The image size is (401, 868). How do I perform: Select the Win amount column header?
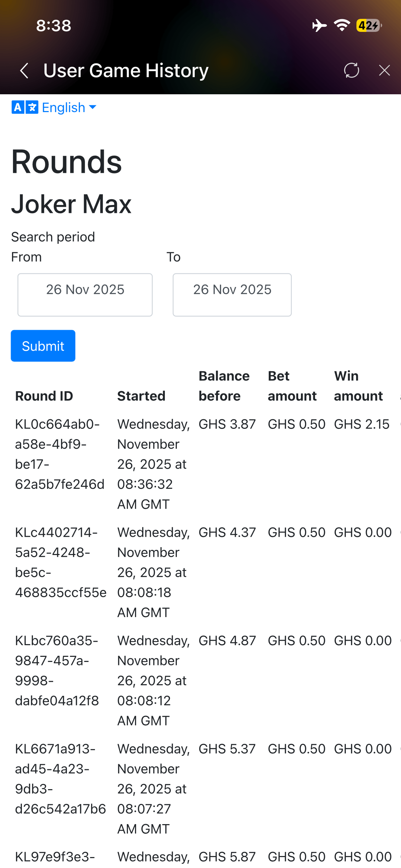[x=358, y=386]
